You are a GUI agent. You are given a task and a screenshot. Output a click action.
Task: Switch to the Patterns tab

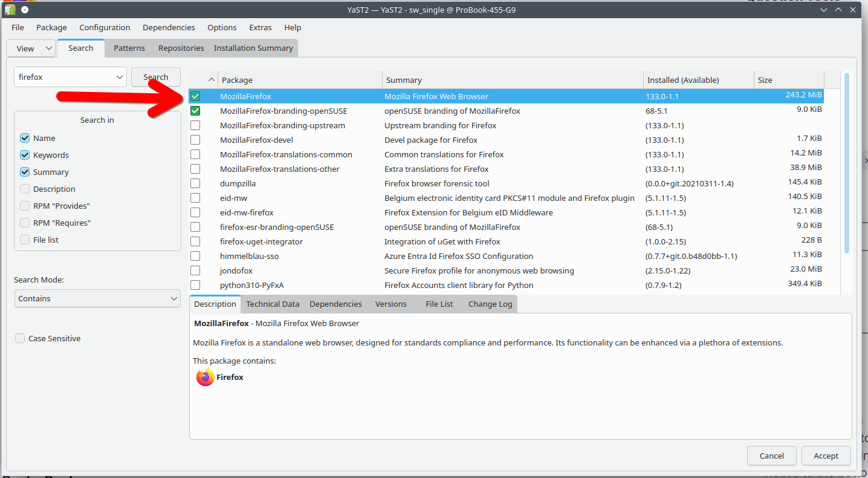pos(129,48)
